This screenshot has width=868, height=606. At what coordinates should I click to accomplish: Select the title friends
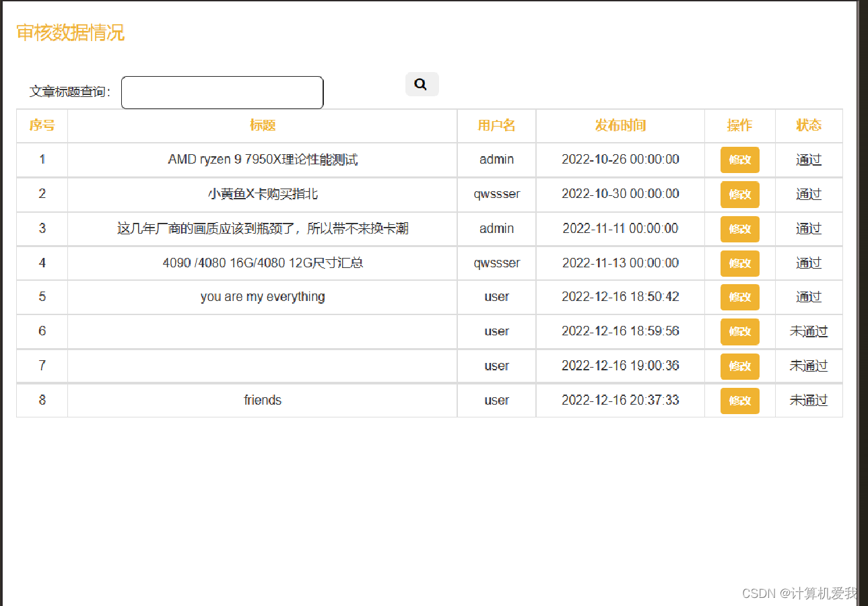[x=263, y=400]
